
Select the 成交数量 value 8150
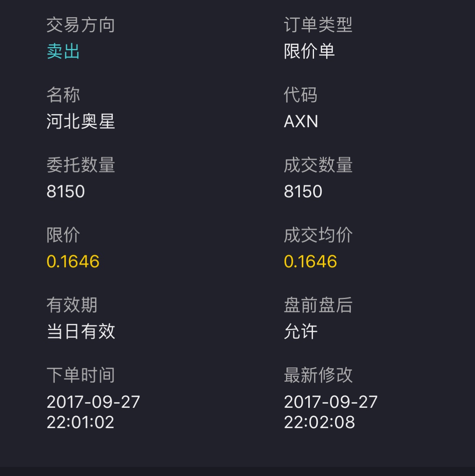(x=303, y=192)
